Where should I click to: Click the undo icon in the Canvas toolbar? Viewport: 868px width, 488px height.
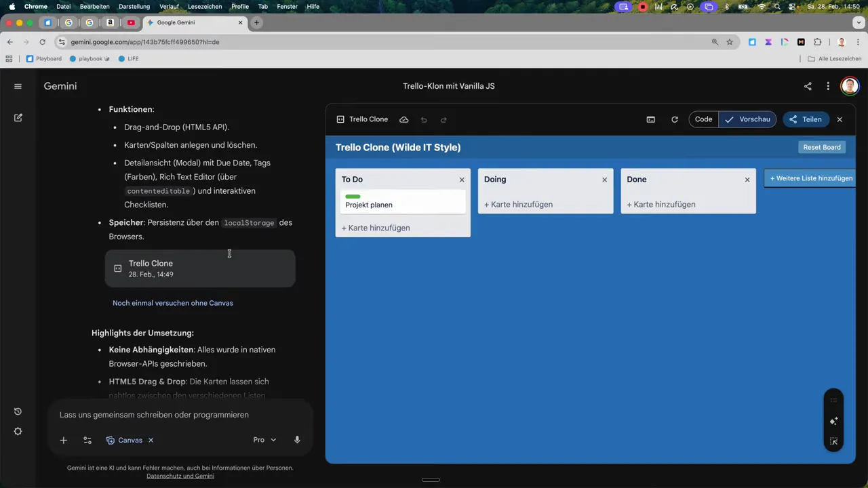(423, 119)
